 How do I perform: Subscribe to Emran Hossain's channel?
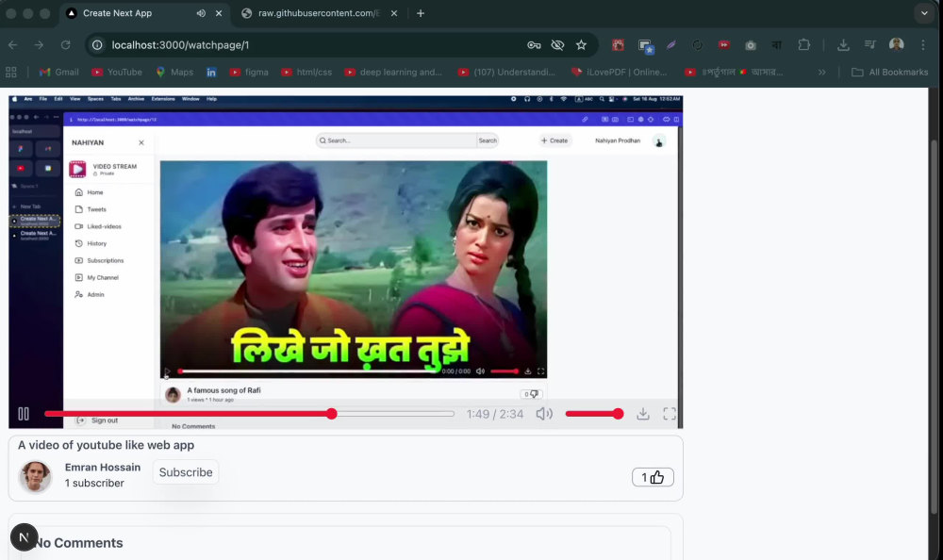(x=186, y=472)
